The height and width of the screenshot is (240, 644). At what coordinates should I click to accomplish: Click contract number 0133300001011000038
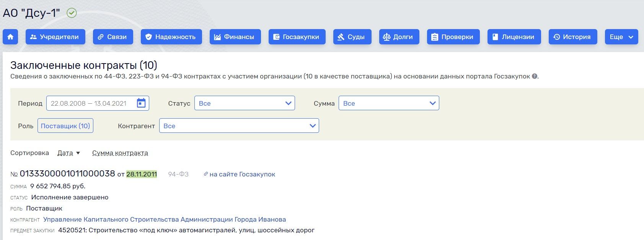point(67,174)
